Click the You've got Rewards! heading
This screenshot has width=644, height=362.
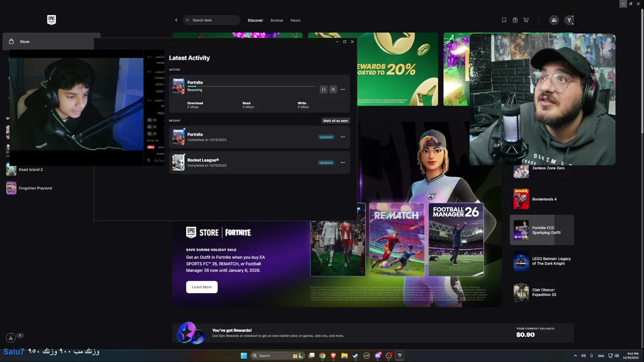click(x=231, y=330)
